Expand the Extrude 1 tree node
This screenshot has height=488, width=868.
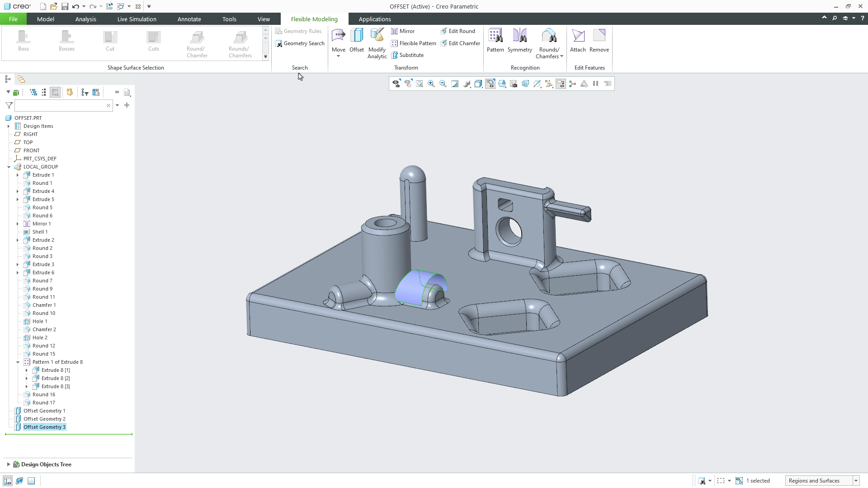pyautogui.click(x=18, y=175)
